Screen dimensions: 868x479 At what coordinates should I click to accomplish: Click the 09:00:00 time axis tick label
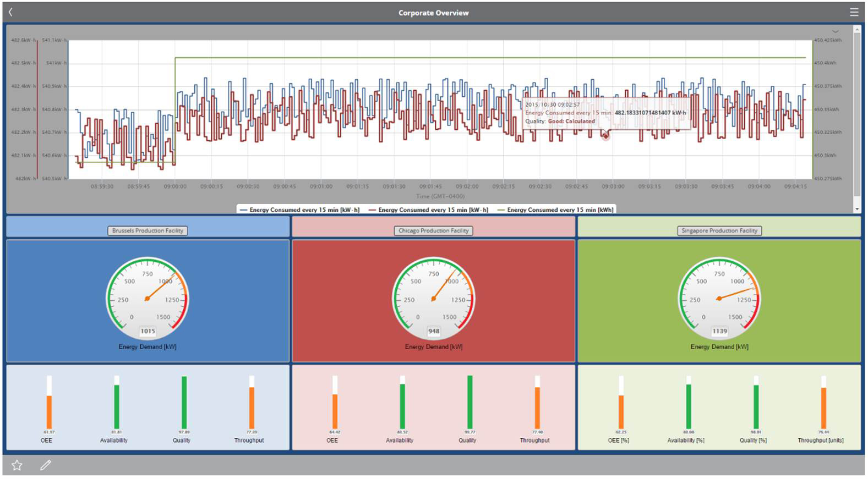(x=175, y=186)
